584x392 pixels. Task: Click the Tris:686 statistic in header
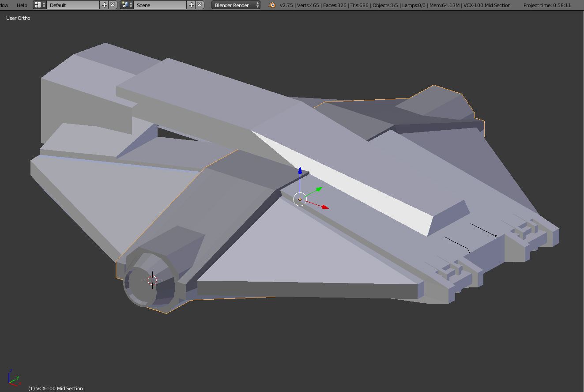click(x=358, y=5)
